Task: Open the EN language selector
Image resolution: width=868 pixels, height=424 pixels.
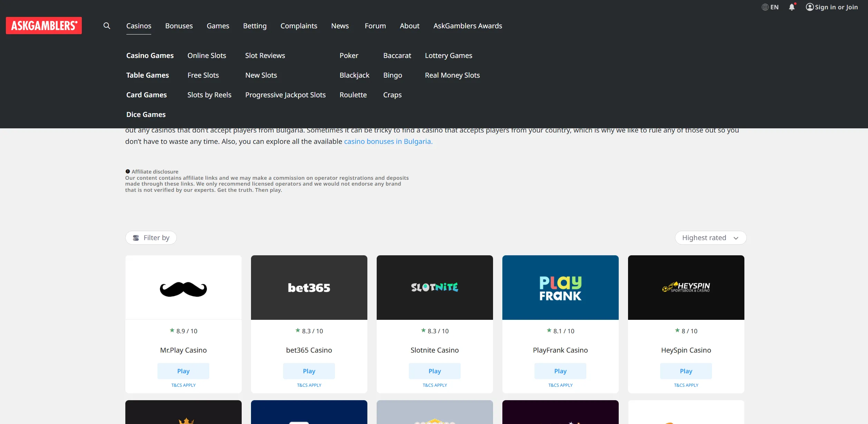Action: pyautogui.click(x=770, y=7)
